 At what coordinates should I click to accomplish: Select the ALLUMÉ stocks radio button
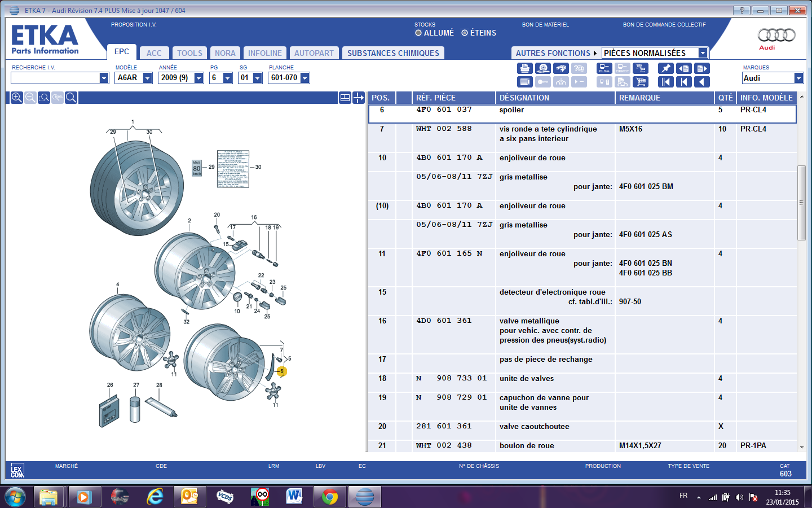pos(418,33)
